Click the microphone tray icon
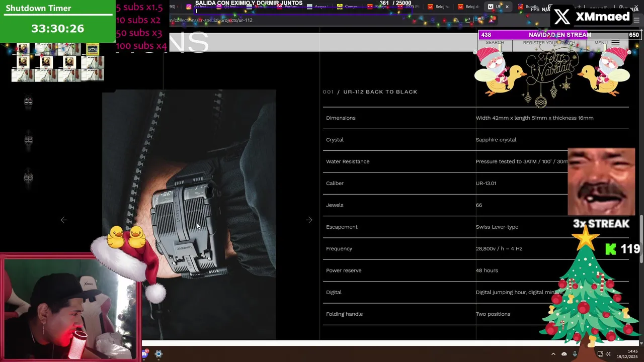644x362 pixels. 575,354
